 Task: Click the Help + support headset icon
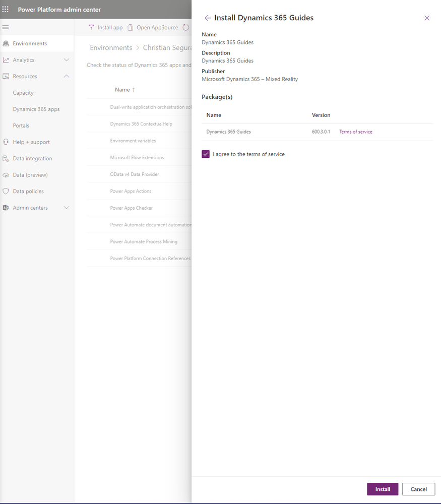6,142
